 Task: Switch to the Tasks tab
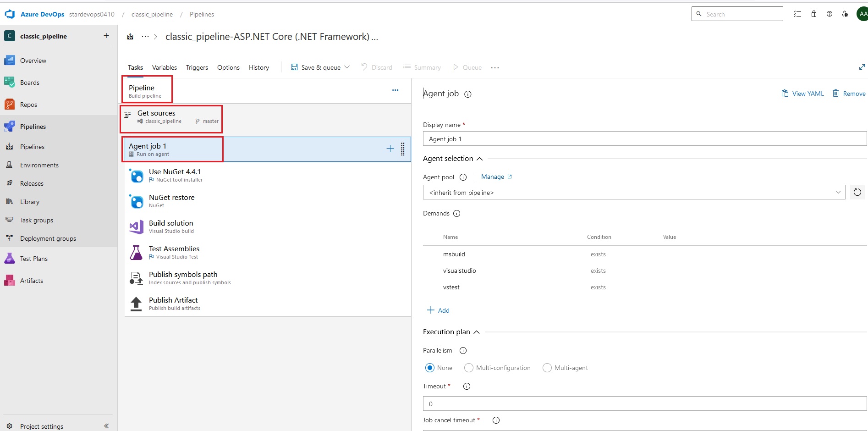[x=135, y=67]
